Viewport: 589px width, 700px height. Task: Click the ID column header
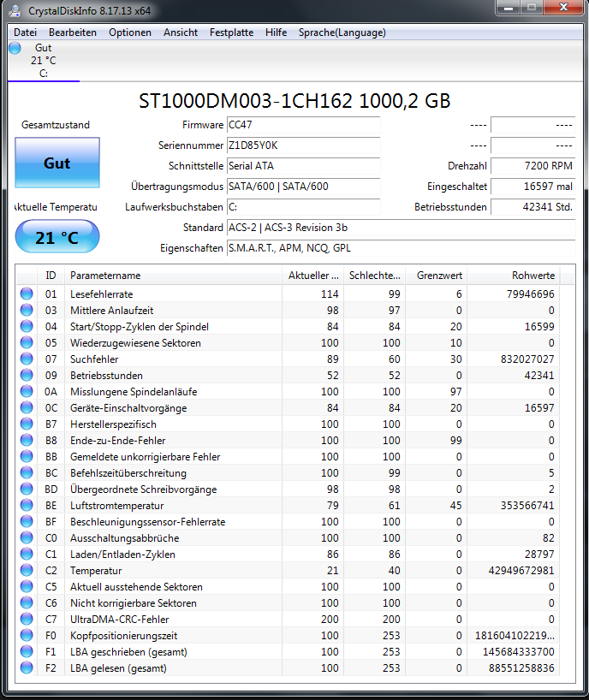(x=51, y=276)
